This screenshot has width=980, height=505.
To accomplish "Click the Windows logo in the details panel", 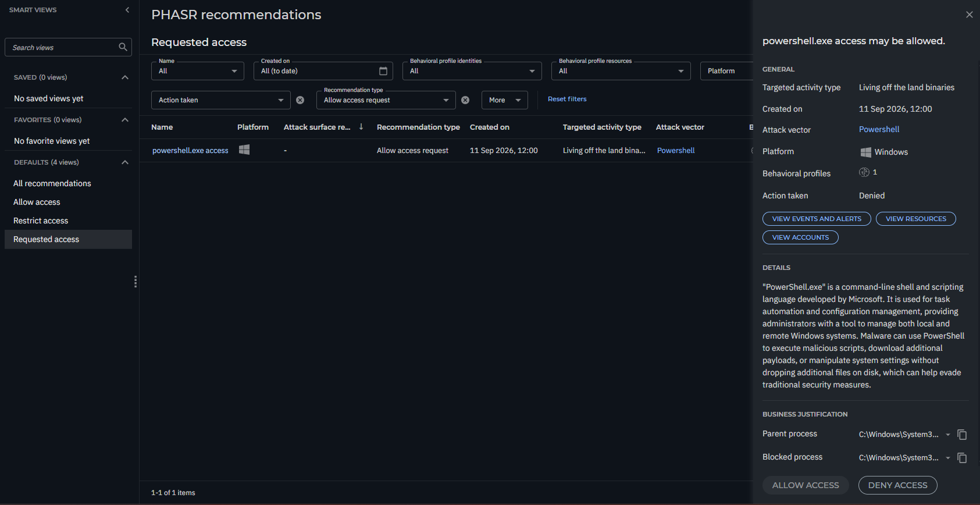I will pos(866,152).
